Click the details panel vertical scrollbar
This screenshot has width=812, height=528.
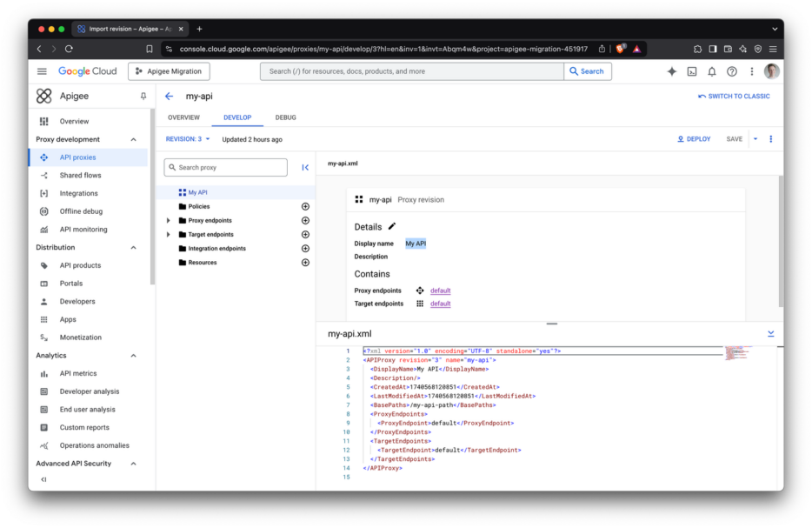click(781, 242)
